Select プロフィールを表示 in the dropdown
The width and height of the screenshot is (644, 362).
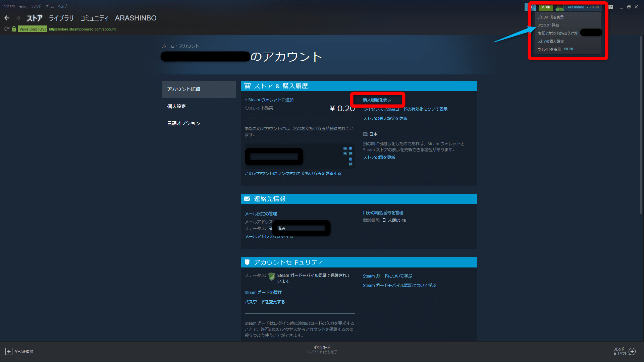(x=551, y=17)
